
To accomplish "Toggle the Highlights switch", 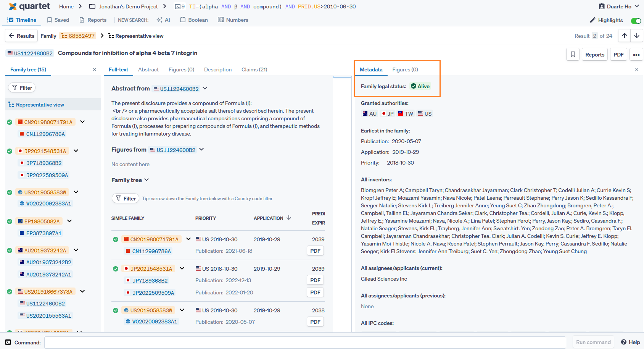I will point(636,21).
